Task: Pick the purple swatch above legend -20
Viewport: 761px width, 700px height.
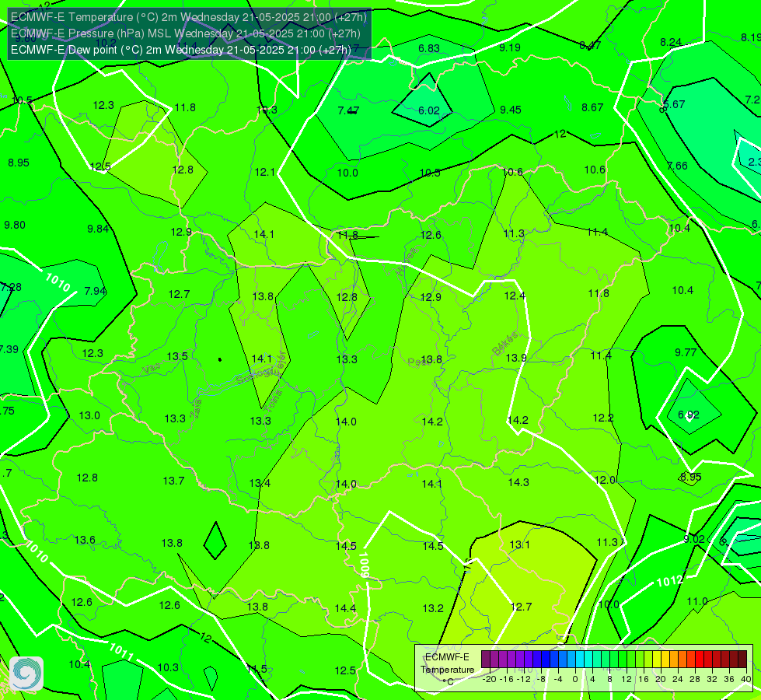Action: (x=486, y=660)
